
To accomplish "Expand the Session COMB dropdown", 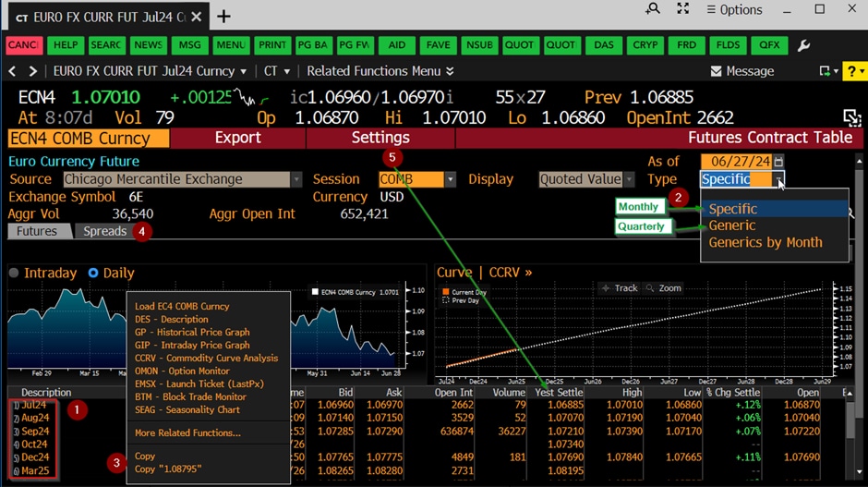I will (x=450, y=179).
